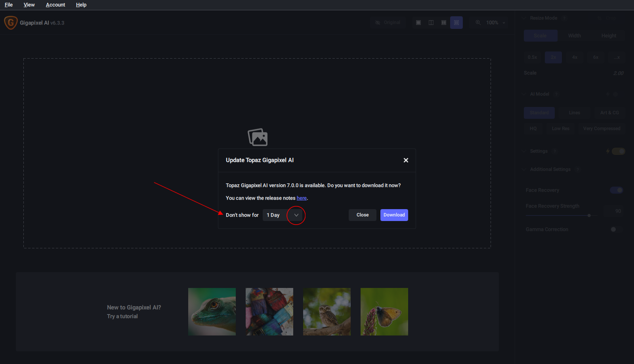The width and height of the screenshot is (634, 364).
Task: Switch to split view layout
Action: coord(431,23)
